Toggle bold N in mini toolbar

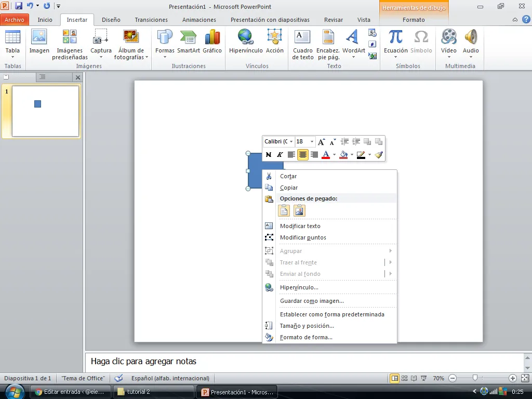point(269,155)
